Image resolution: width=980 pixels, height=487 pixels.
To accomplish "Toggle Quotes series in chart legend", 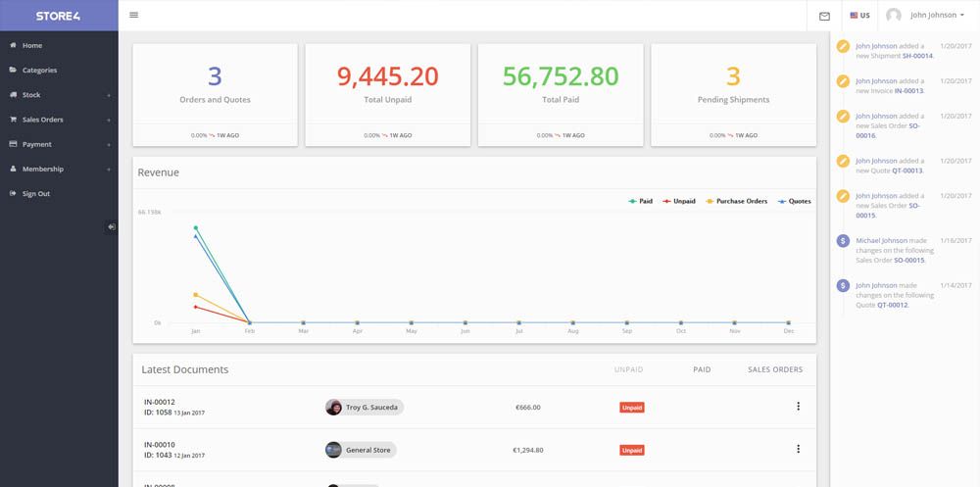I will (x=795, y=201).
